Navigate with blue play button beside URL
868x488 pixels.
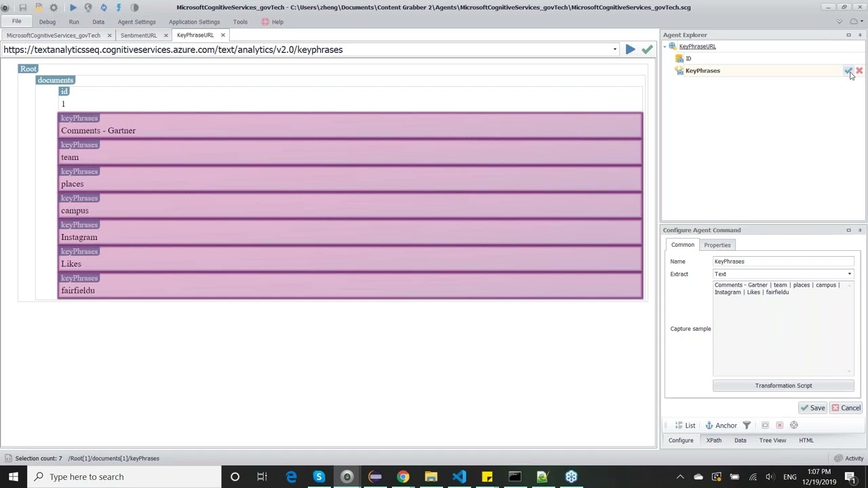pyautogui.click(x=631, y=49)
